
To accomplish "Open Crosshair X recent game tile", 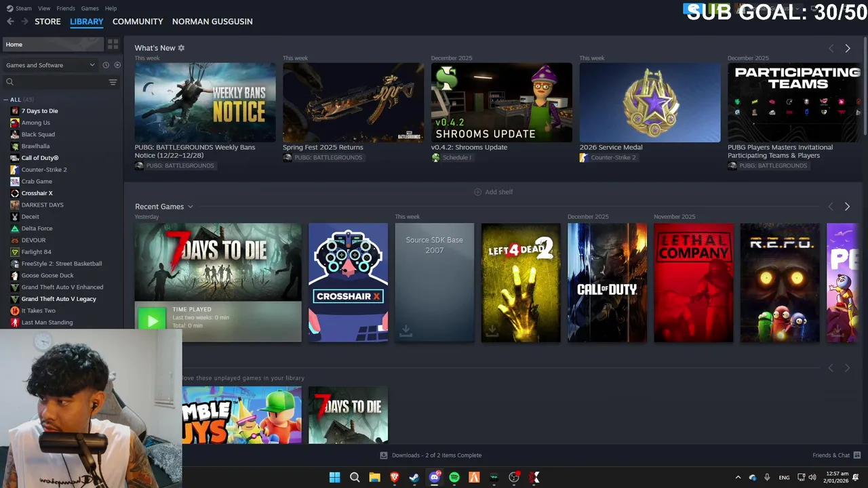I will 348,283.
